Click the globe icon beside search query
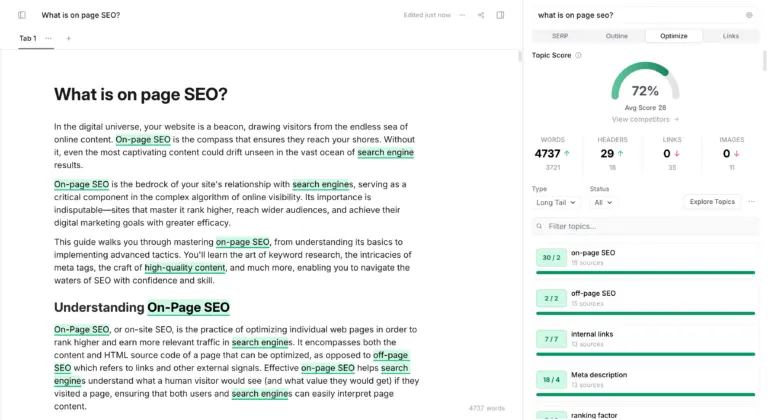Image resolution: width=768 pixels, height=420 pixels. [x=749, y=15]
